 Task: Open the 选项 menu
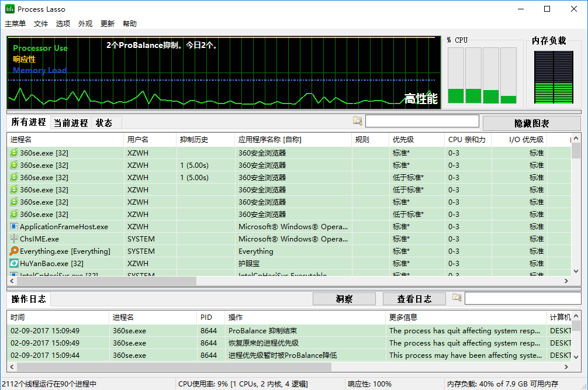pyautogui.click(x=63, y=24)
